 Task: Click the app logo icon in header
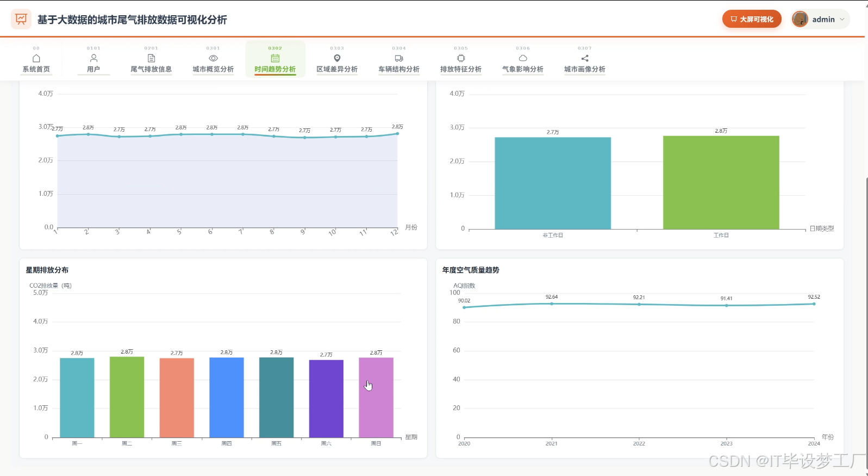(x=21, y=19)
